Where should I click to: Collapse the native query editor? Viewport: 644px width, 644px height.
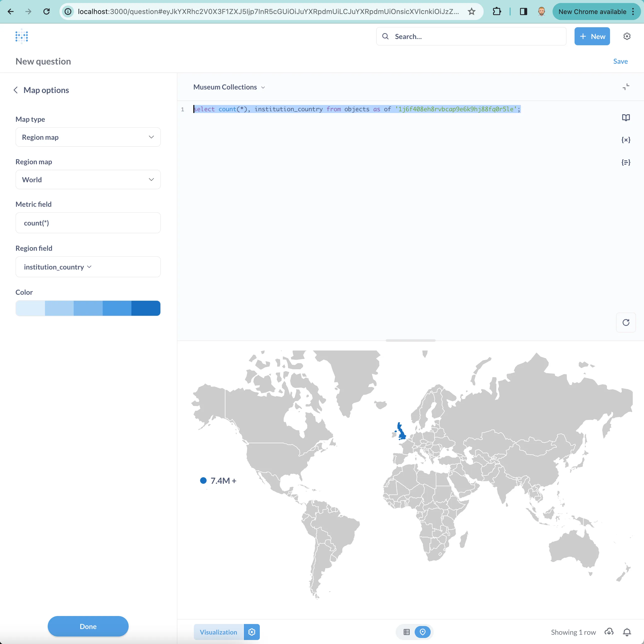[x=626, y=87]
